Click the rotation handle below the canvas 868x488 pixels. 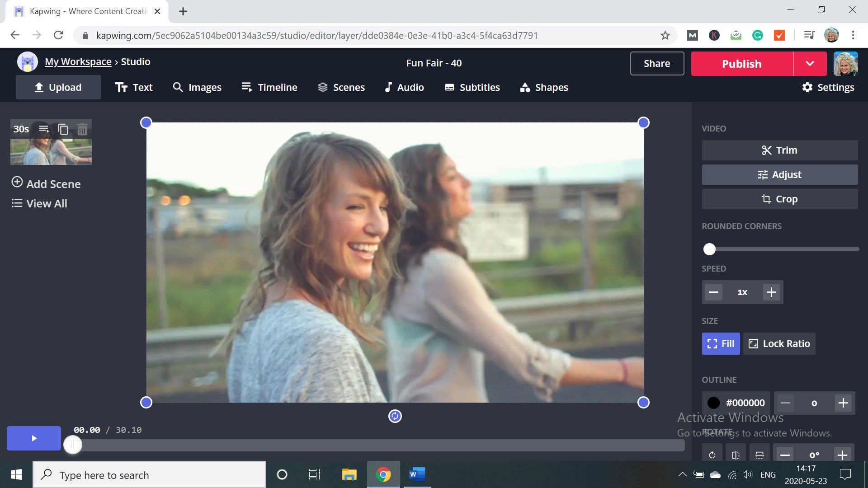point(395,416)
